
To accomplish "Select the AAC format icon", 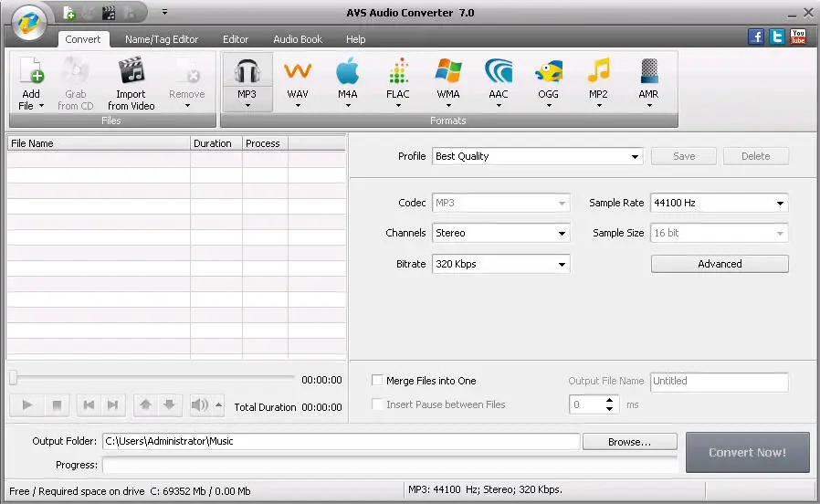I will coord(499,70).
